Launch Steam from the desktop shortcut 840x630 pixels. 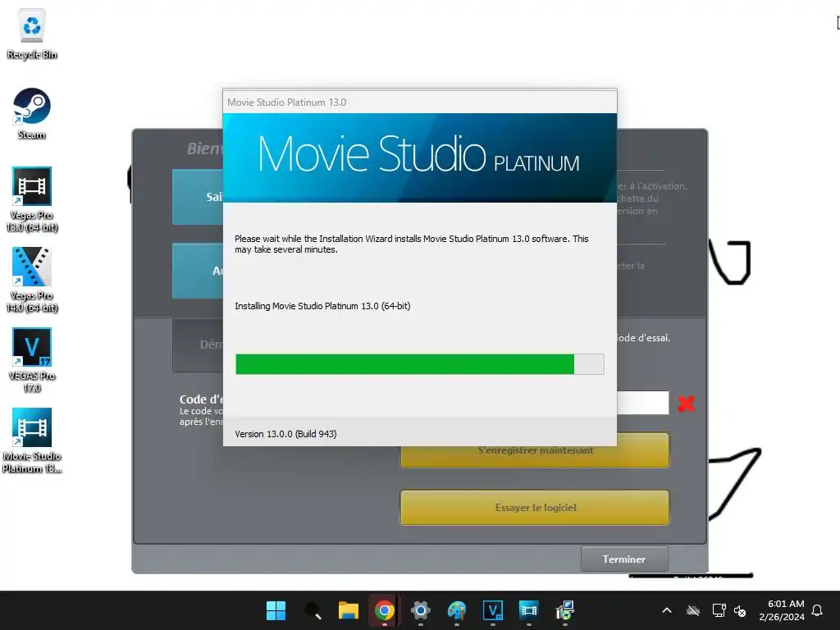[32, 113]
